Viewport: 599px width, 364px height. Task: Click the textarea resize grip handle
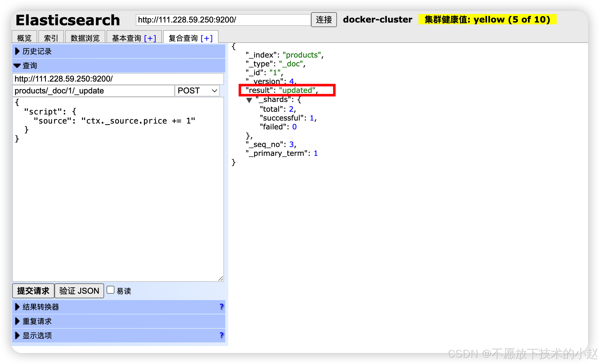tap(221, 278)
